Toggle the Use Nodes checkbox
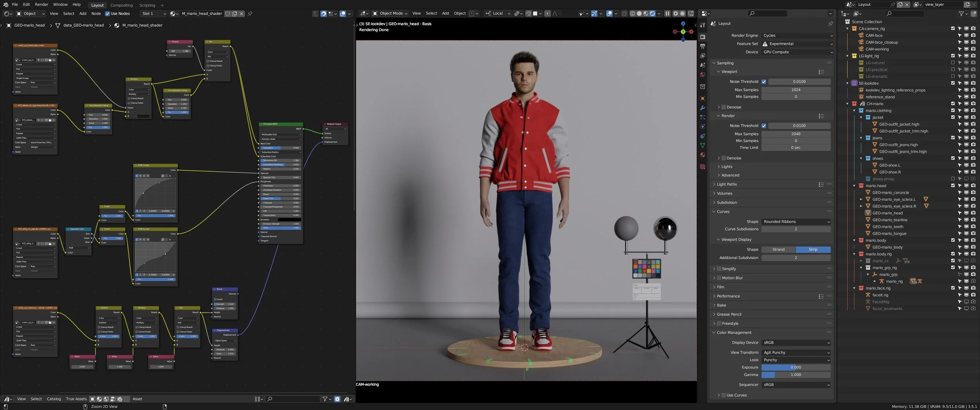The height and width of the screenshot is (410, 980). coord(107,14)
